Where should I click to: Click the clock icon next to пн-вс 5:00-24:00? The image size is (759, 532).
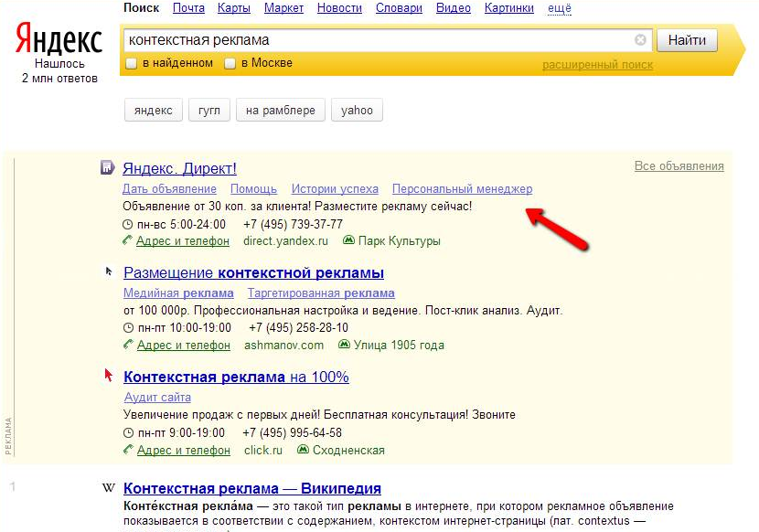tap(127, 225)
